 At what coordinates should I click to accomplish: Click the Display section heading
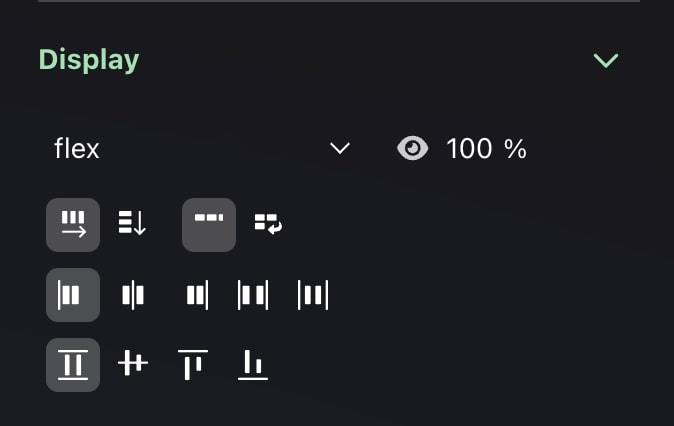click(89, 60)
